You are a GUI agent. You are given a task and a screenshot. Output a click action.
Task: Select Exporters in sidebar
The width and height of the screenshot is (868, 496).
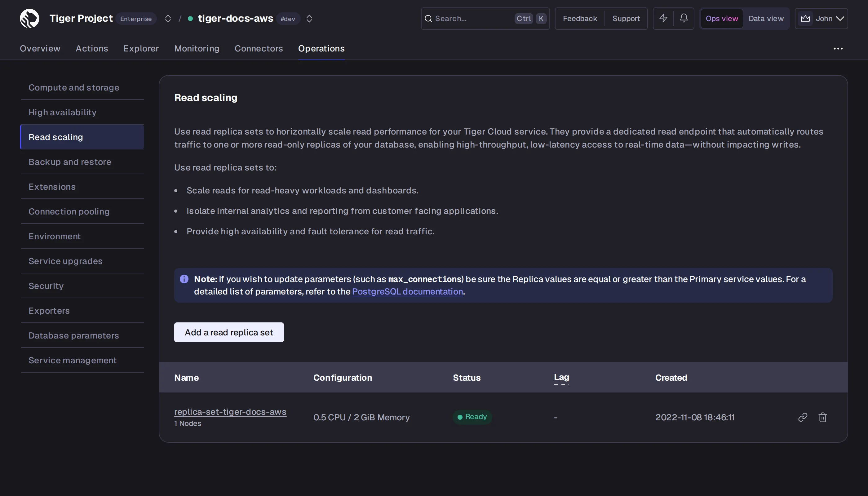pyautogui.click(x=82, y=311)
